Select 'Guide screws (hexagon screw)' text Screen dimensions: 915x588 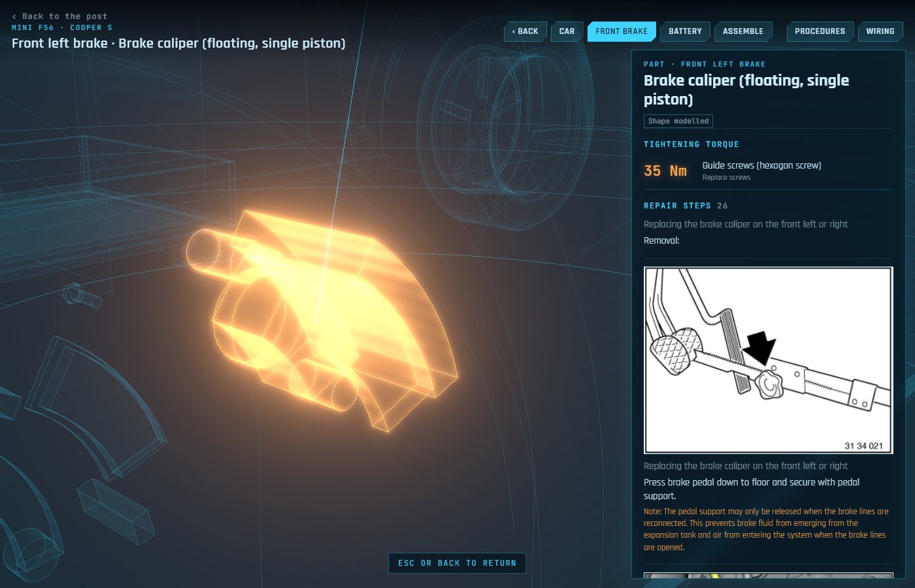coord(762,165)
